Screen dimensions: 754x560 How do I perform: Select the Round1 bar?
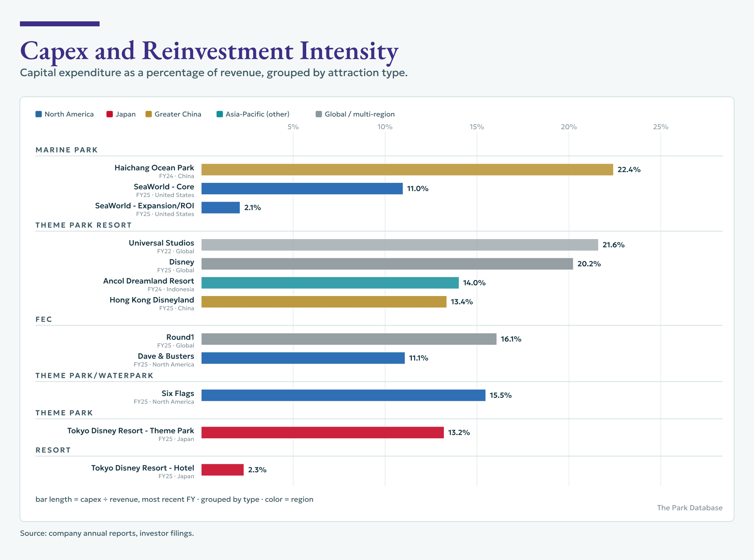349,339
